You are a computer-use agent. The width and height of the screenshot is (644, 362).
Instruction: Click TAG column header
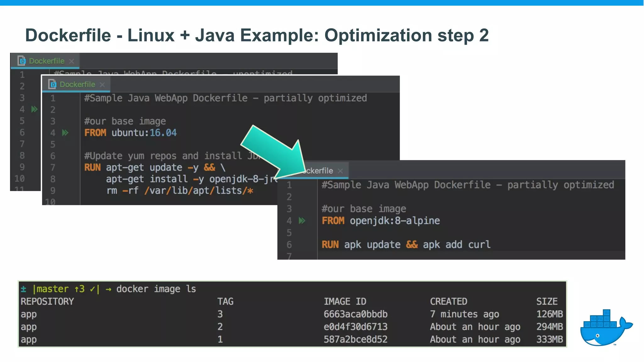(225, 301)
